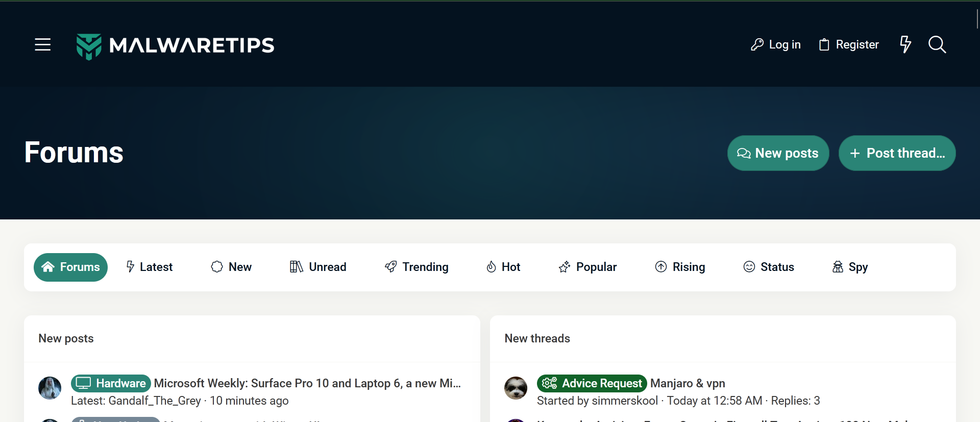Click simmerskool's dog avatar
The width and height of the screenshot is (980, 422).
tap(516, 388)
